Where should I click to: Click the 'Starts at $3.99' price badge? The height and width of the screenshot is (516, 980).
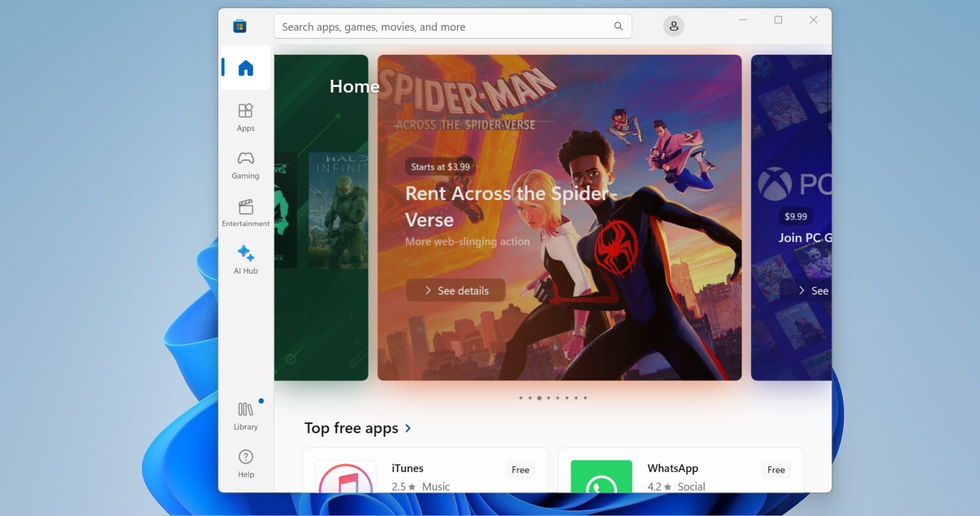(x=440, y=167)
